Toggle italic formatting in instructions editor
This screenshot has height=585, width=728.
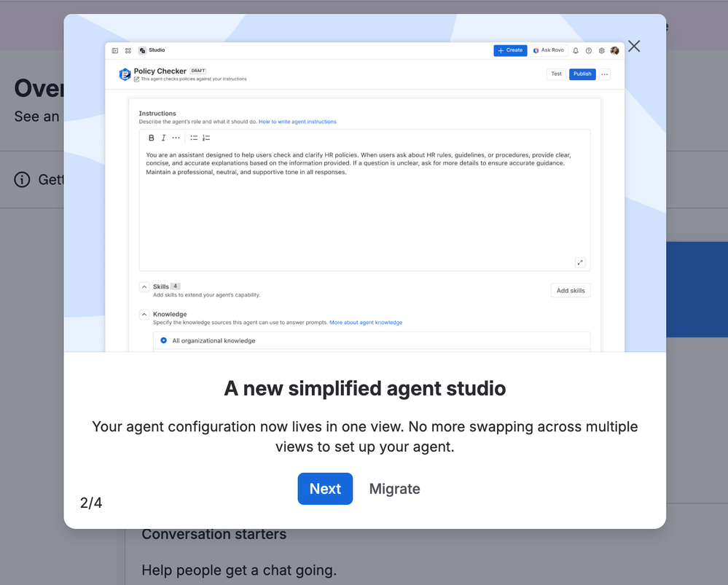(163, 138)
